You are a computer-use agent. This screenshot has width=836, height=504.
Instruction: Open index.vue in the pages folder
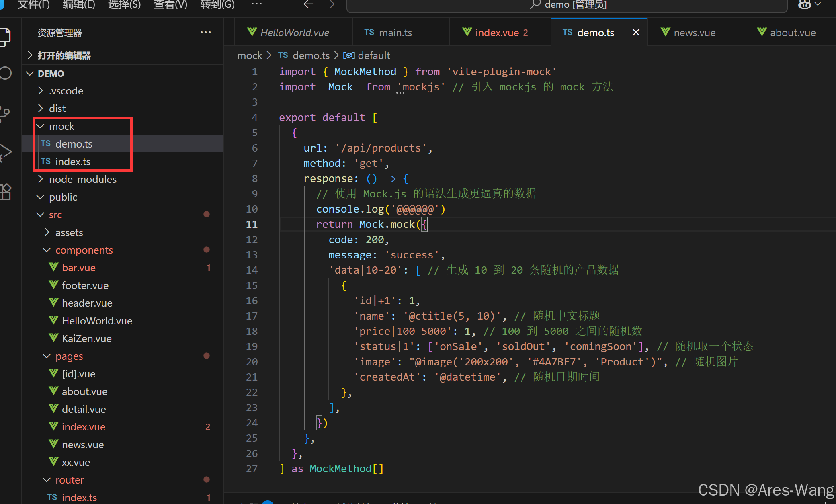click(x=123, y=427)
